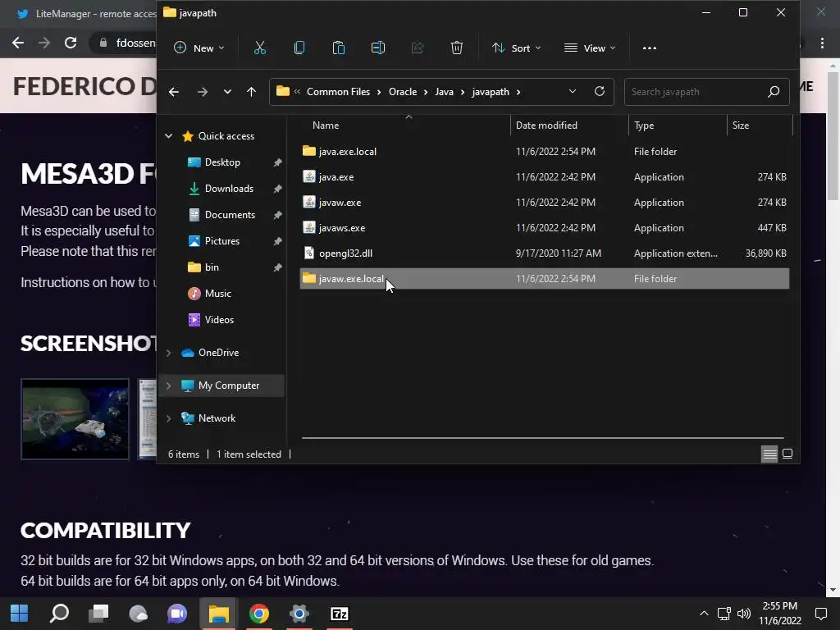Click the opengl32.dll file icon
Screen dimensions: 840x630
[309, 253]
